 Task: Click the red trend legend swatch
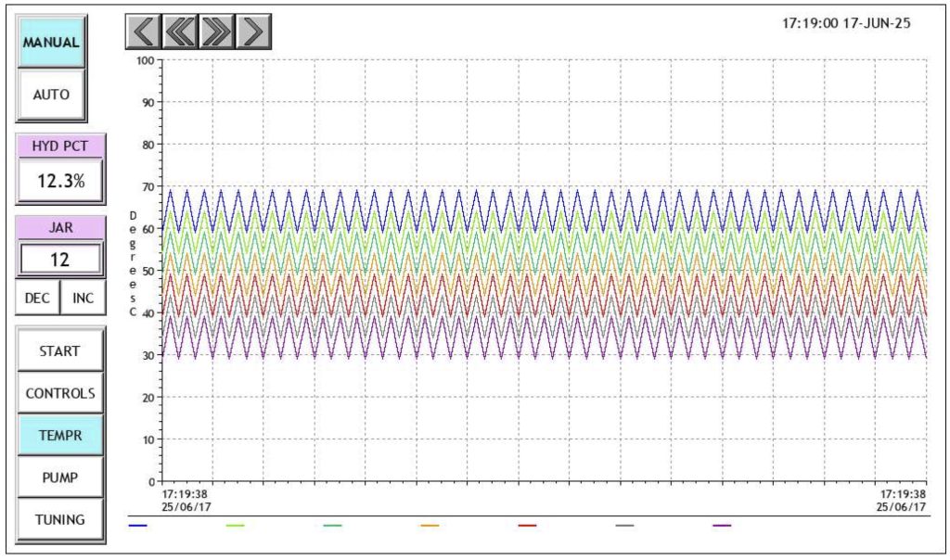[527, 526]
